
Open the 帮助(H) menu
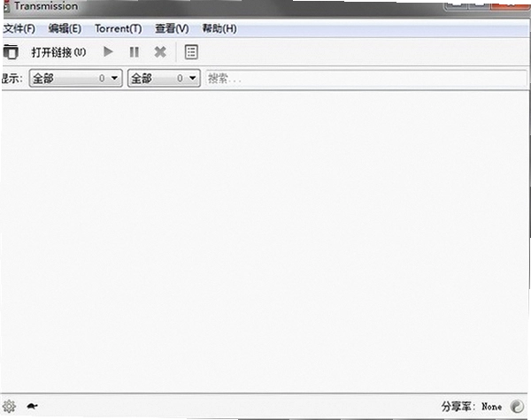219,29
